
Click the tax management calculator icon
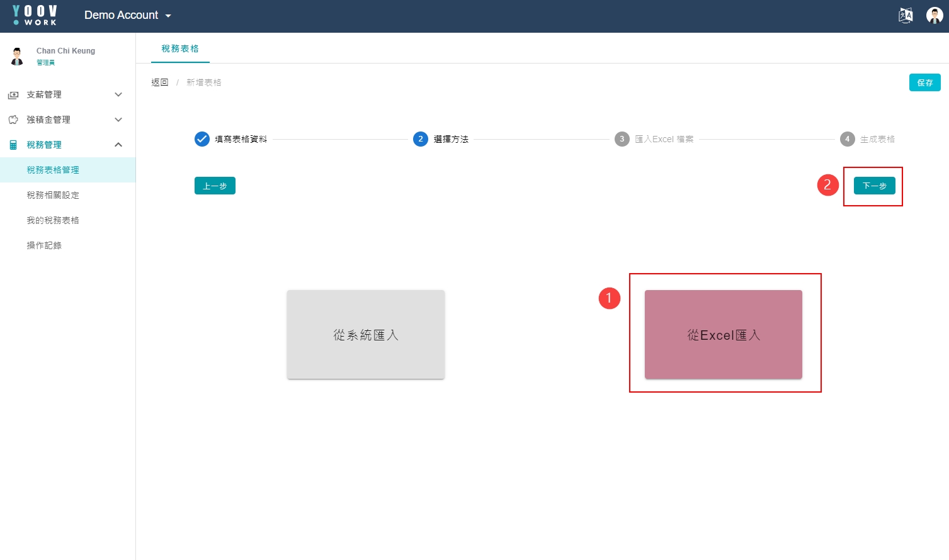pos(13,145)
